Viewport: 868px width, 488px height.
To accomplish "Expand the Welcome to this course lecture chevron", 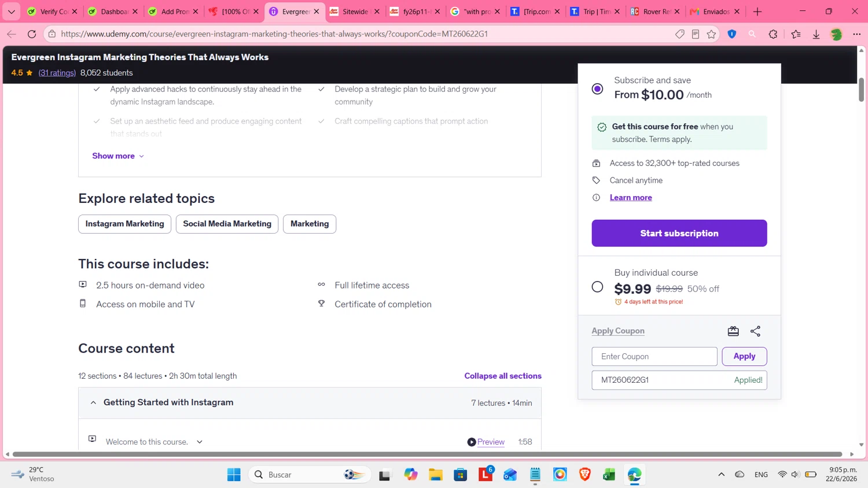I will click(200, 442).
